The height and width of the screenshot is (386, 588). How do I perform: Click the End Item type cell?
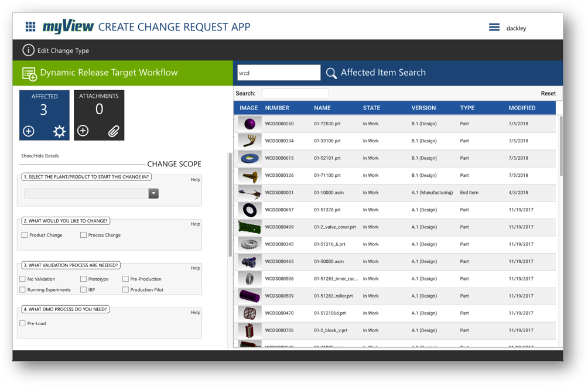click(469, 193)
